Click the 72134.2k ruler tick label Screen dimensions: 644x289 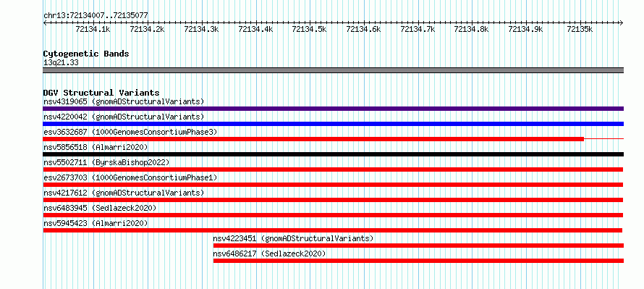click(x=148, y=29)
